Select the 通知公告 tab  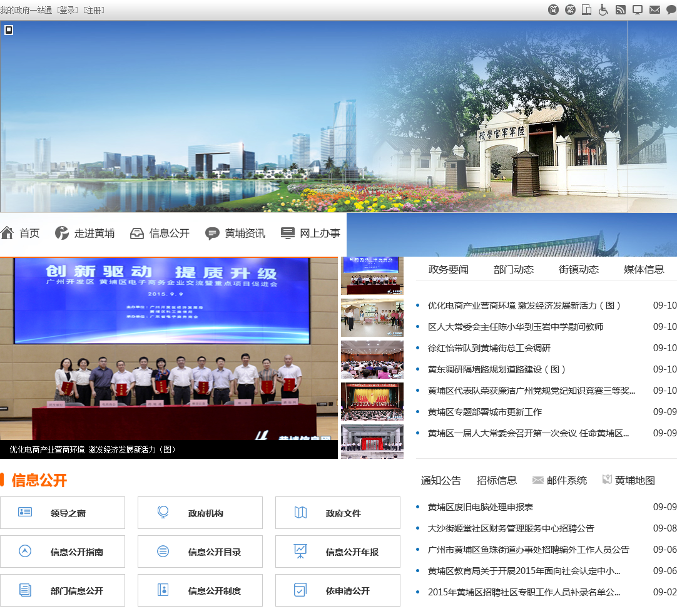[441, 480]
